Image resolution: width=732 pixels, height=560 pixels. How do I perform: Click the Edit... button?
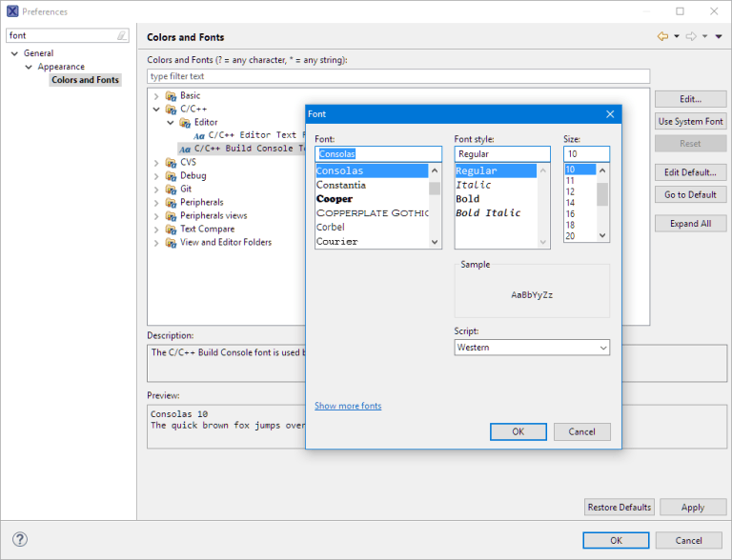coord(690,99)
